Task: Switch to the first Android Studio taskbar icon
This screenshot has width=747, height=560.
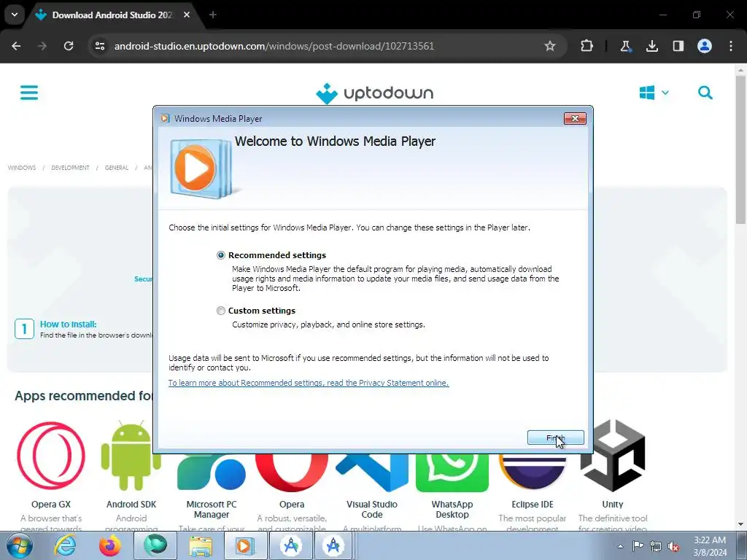Action: pyautogui.click(x=291, y=545)
